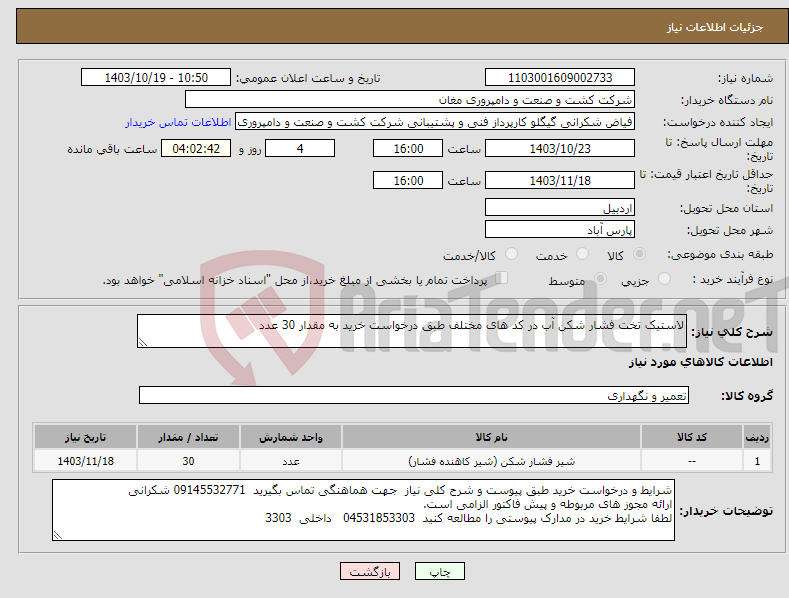This screenshot has width=789, height=598.
Task: Click the چاپ print button
Action: [x=439, y=571]
